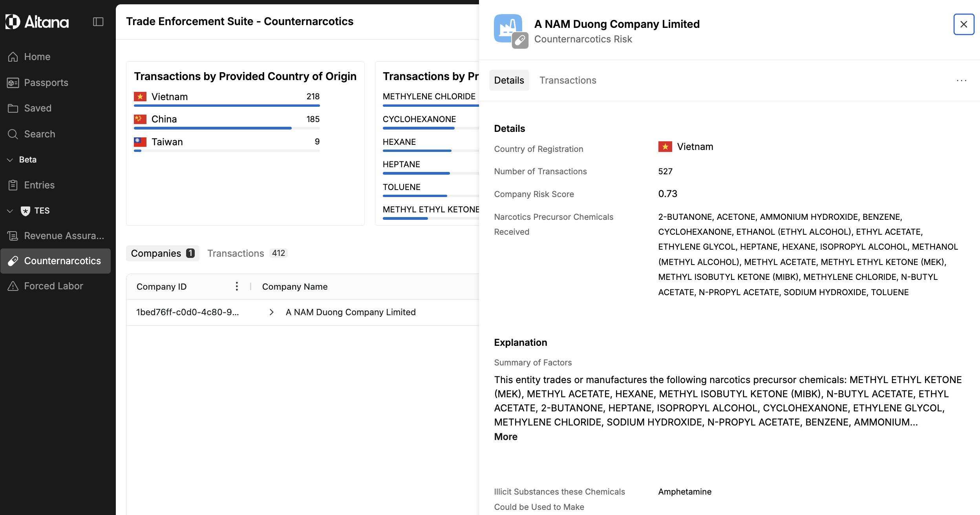Open Company ID column options menu
Viewport: 980px width, 515px height.
237,286
